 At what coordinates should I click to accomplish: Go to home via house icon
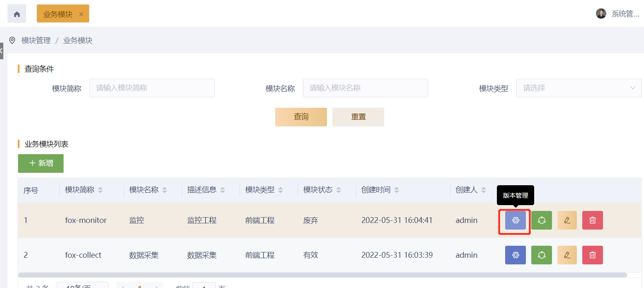tap(17, 14)
